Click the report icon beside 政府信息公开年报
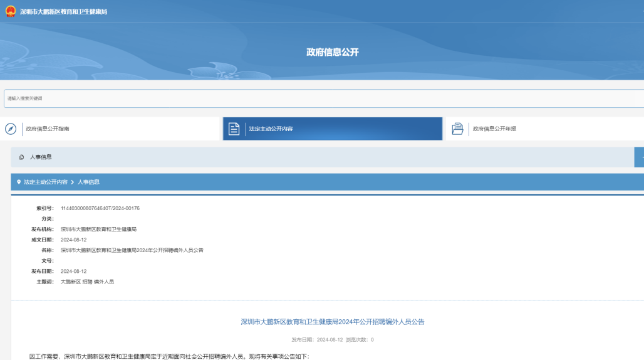Image resolution: width=644 pixels, height=360 pixels. pos(457,129)
